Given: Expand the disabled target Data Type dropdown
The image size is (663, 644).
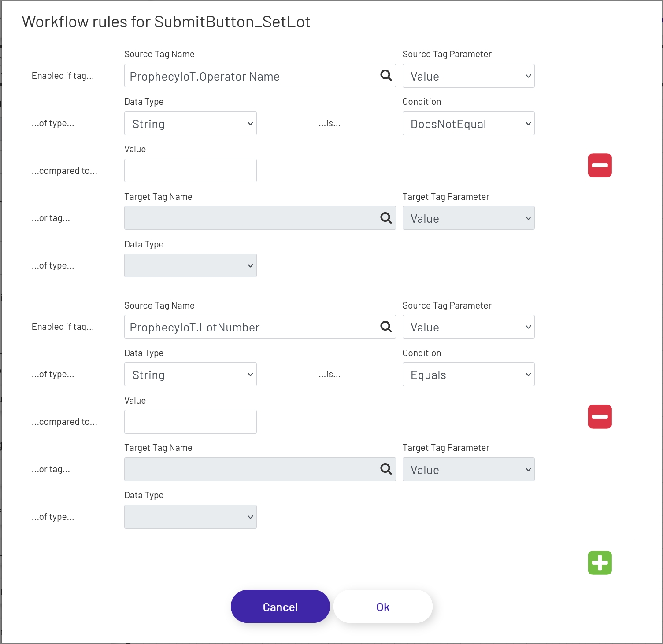Looking at the screenshot, I should [190, 265].
